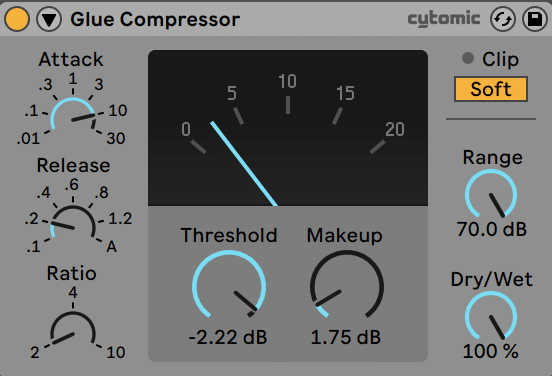Viewport: 552px width, 376px height.
Task: Click the Makeup knob
Action: click(x=346, y=287)
